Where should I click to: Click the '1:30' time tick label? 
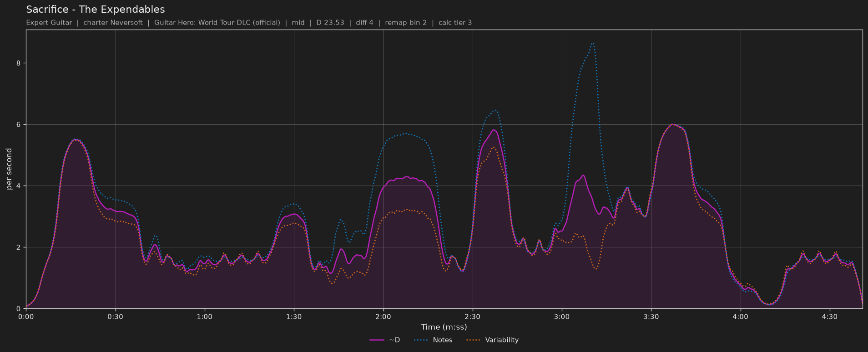point(294,317)
